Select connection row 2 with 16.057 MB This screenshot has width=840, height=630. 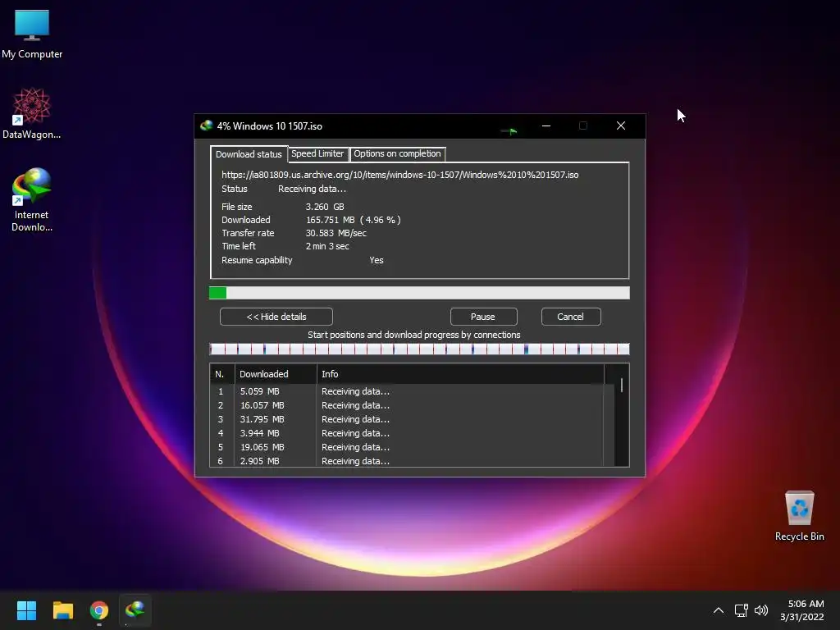pos(407,405)
